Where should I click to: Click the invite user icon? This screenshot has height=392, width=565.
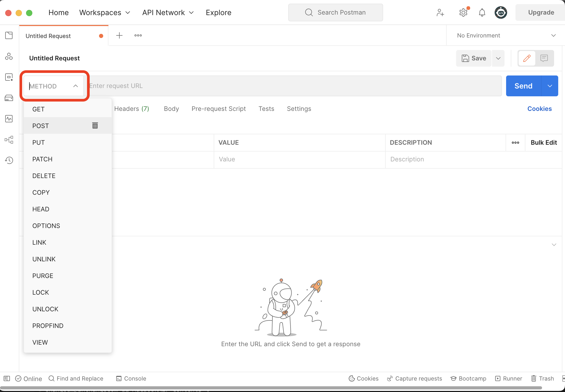tap(440, 12)
